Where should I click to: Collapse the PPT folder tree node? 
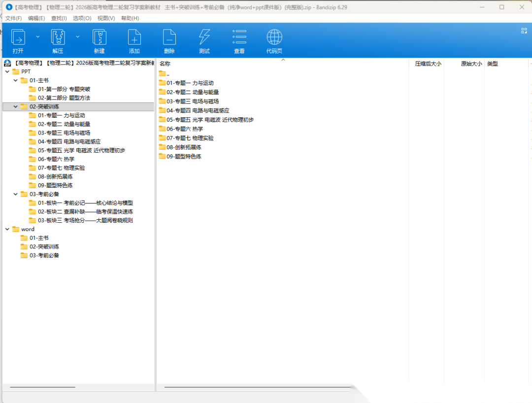coord(7,72)
